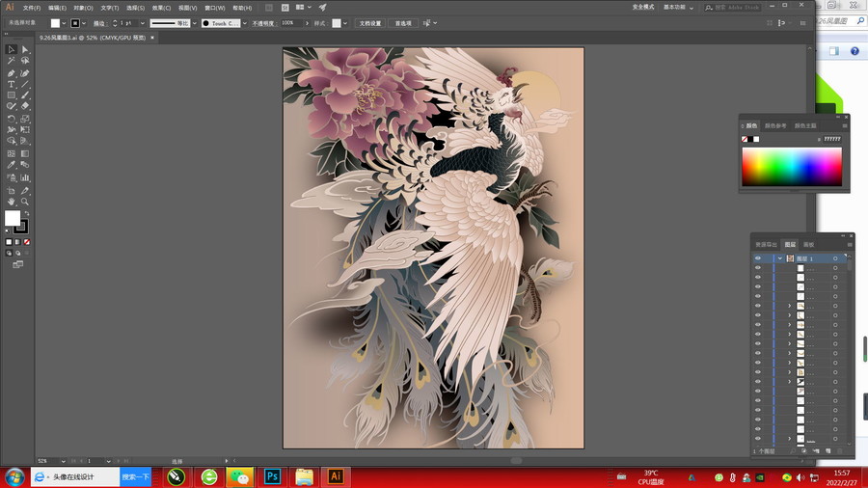Swap fill and stroke arrow
This screenshot has height=488, width=868.
[x=26, y=213]
